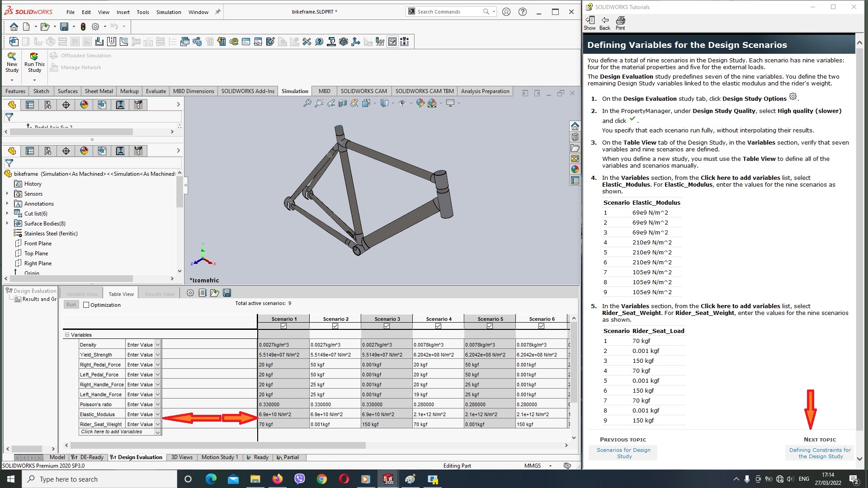Switch to the Motion Study 1 bottom tab
868x488 pixels.
pyautogui.click(x=219, y=457)
